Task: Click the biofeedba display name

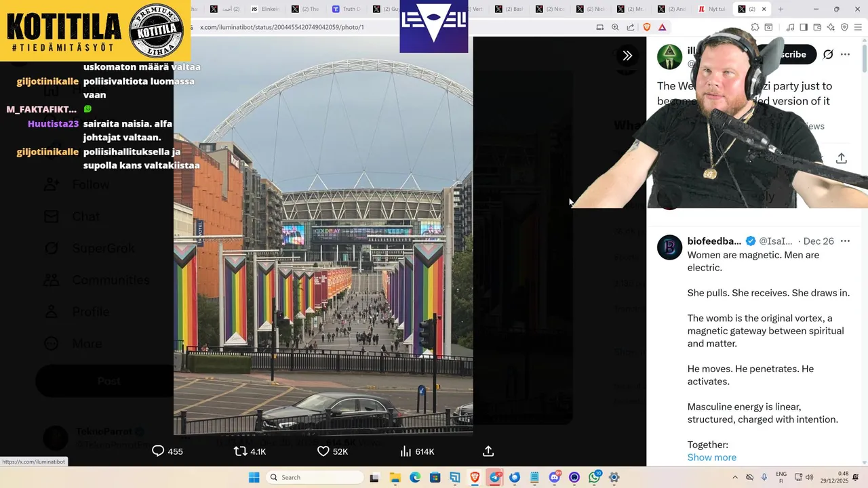Action: point(714,241)
